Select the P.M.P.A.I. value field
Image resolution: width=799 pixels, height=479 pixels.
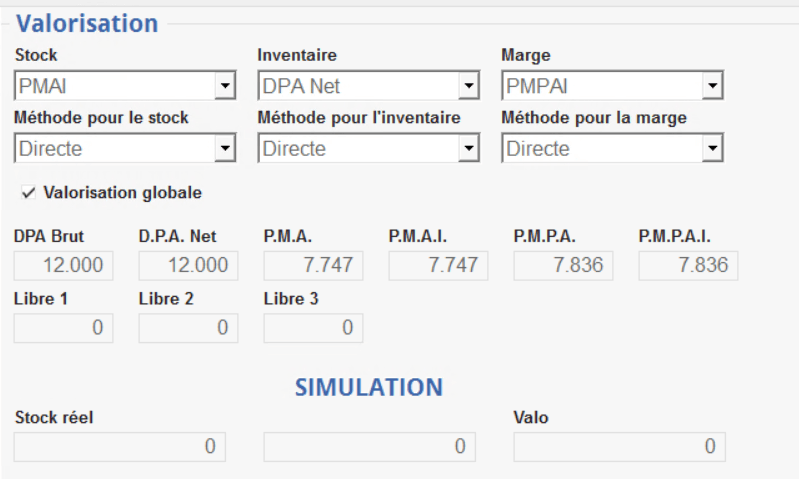(x=688, y=266)
